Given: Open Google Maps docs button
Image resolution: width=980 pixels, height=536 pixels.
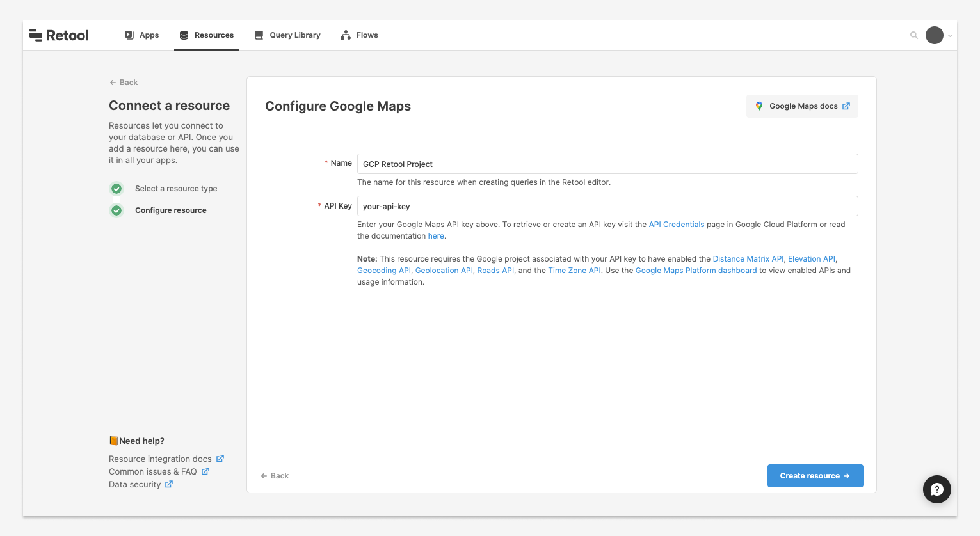Looking at the screenshot, I should [x=802, y=106].
